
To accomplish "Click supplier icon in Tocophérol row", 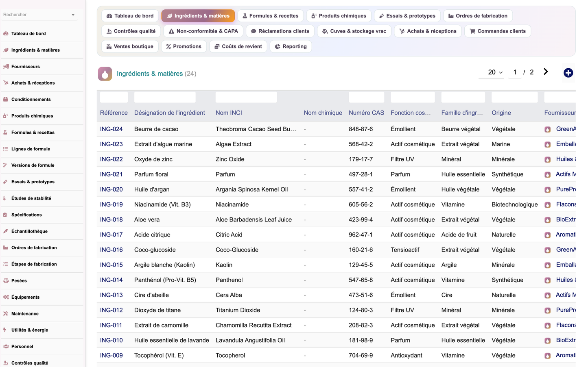I will (x=548, y=356).
